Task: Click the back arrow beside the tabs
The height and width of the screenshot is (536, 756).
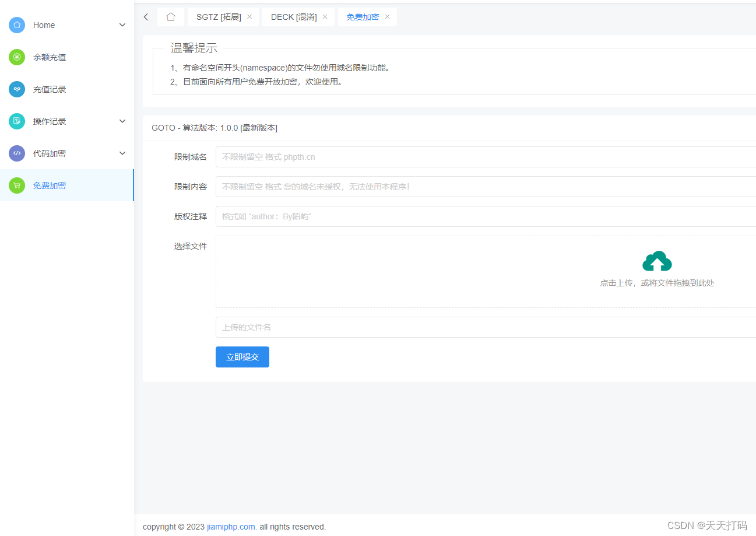Action: [146, 16]
